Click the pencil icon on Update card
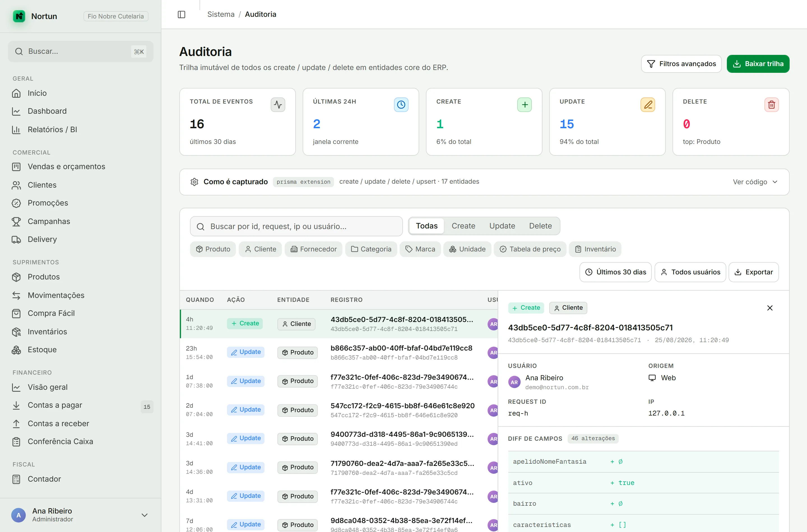 click(x=648, y=104)
